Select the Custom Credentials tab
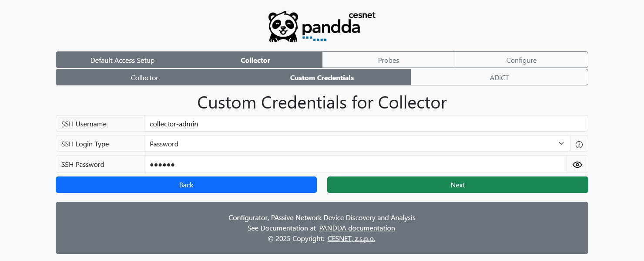The image size is (644, 261). [322, 77]
